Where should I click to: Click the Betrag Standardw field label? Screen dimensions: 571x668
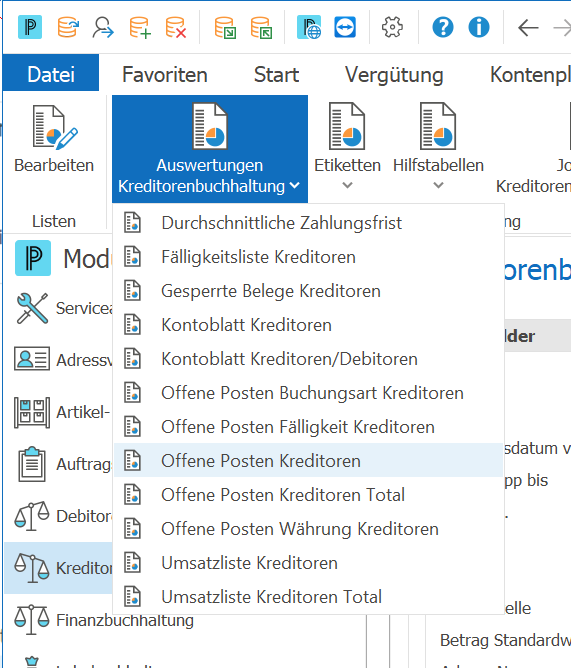click(x=505, y=640)
